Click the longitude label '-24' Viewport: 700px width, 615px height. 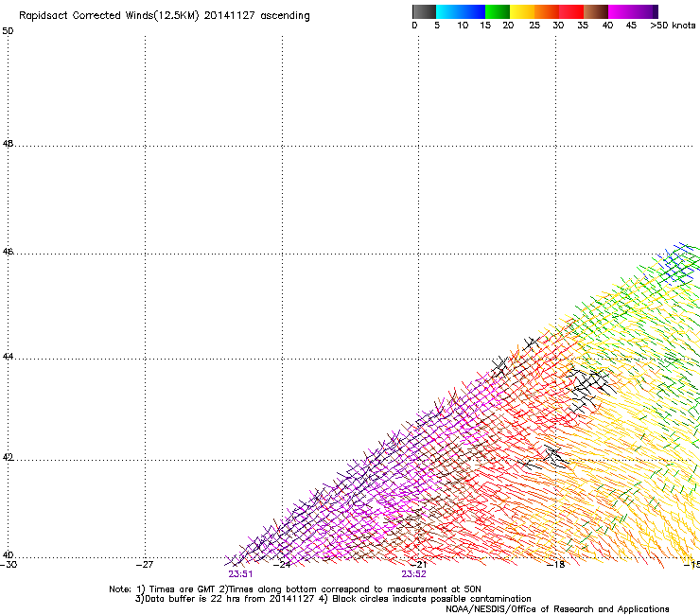click(x=282, y=565)
